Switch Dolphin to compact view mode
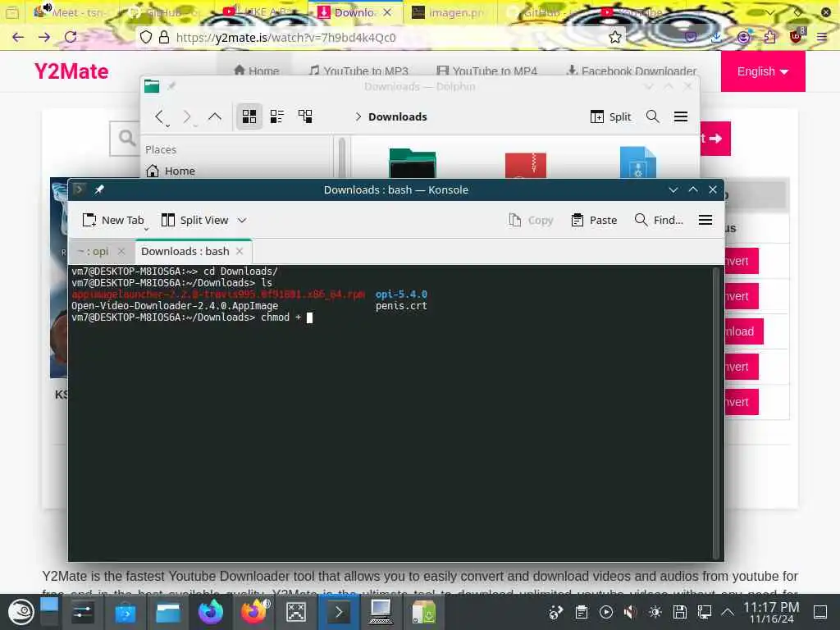840x630 pixels. [x=277, y=116]
